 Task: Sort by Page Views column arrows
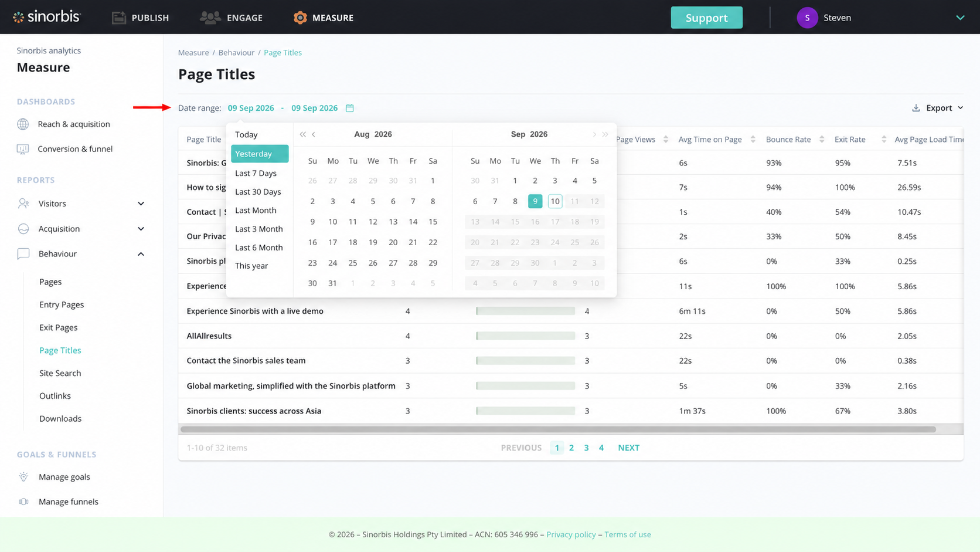(x=665, y=140)
